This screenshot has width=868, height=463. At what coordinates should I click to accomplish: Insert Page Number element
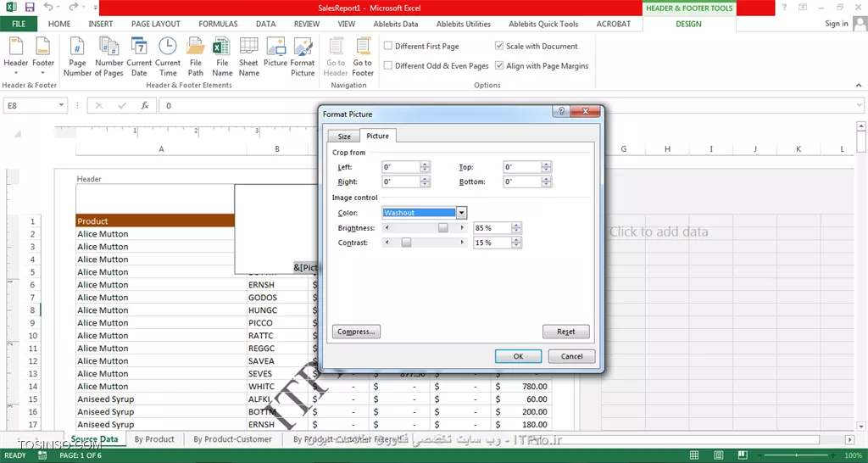point(77,56)
